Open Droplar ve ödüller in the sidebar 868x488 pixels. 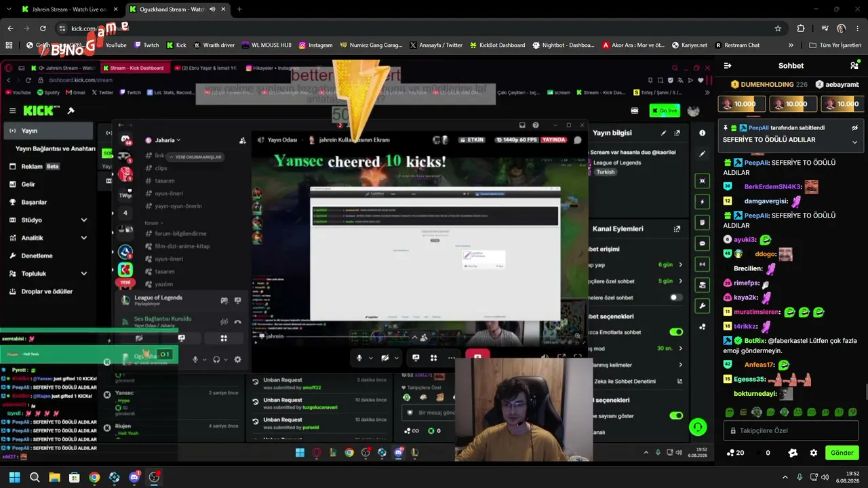click(47, 292)
